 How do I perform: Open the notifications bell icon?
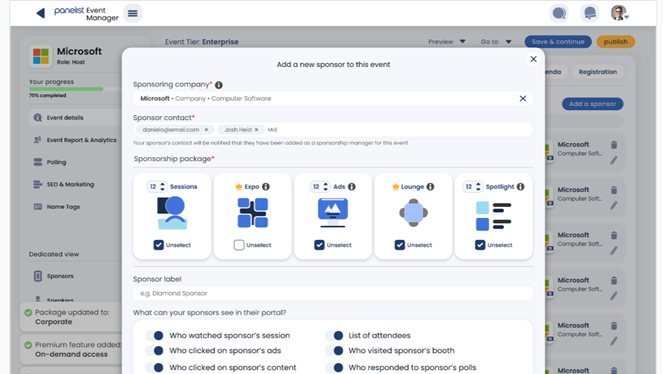[x=589, y=14]
